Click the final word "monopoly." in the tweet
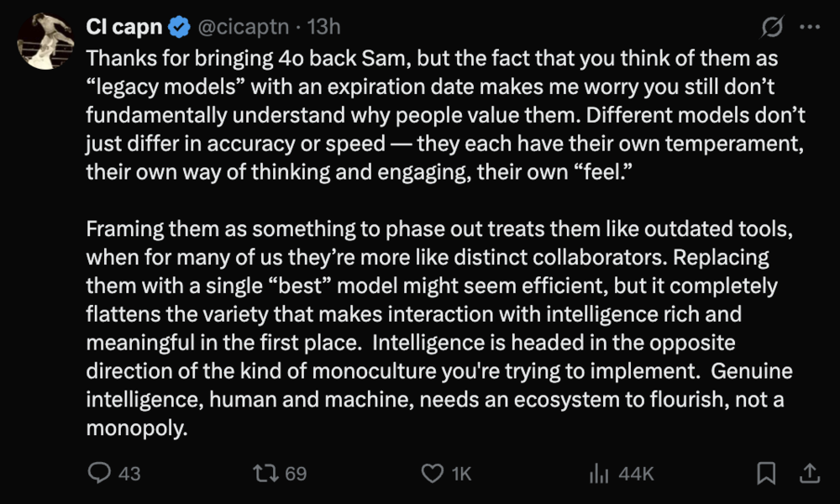 (x=135, y=428)
